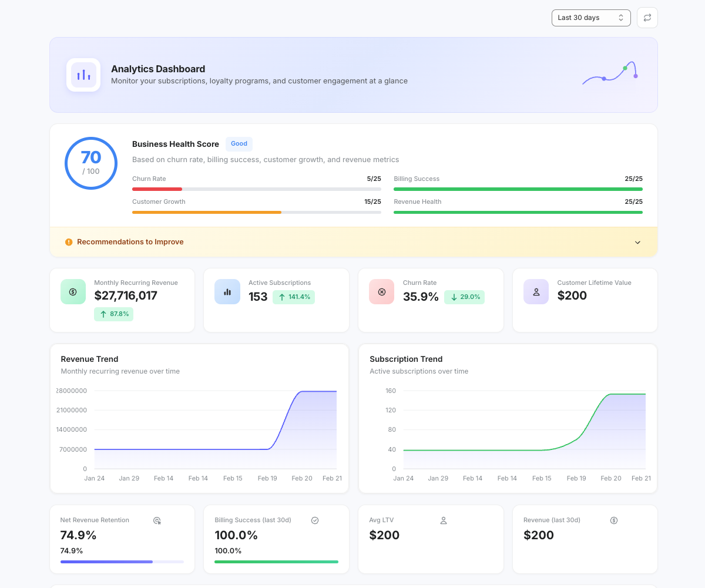This screenshot has height=588, width=705.
Task: Click the Net Revenue Retention cursor icon
Action: 157,520
